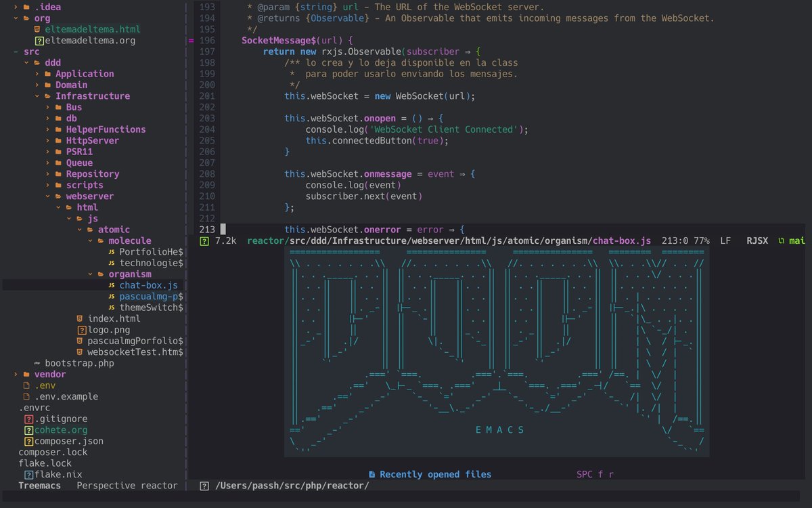
Task: Collapse the js folder chevron
Action: tap(69, 219)
